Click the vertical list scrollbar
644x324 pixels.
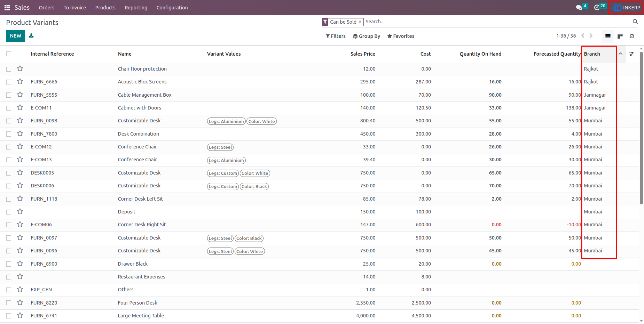(x=641, y=128)
